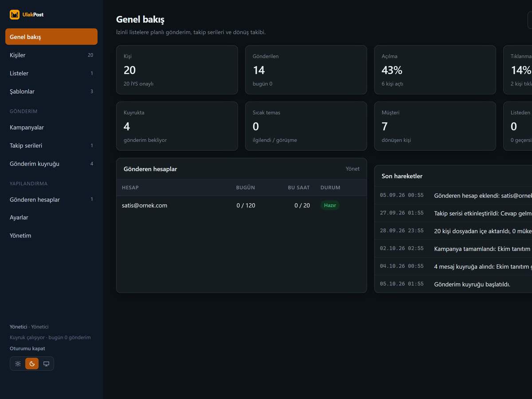Click the Müşteri stat card
Screen dimensions: 532x399
coord(435,126)
